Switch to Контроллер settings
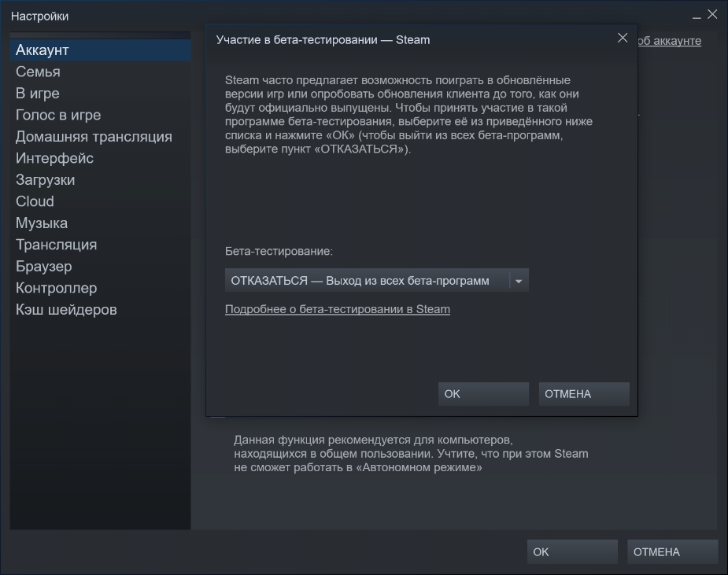This screenshot has height=575, width=728. coord(100,288)
